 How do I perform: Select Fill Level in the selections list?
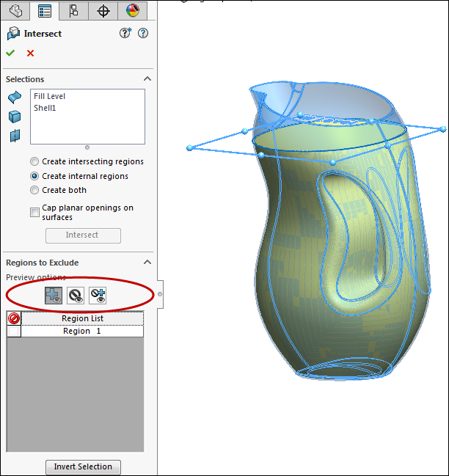click(x=50, y=96)
